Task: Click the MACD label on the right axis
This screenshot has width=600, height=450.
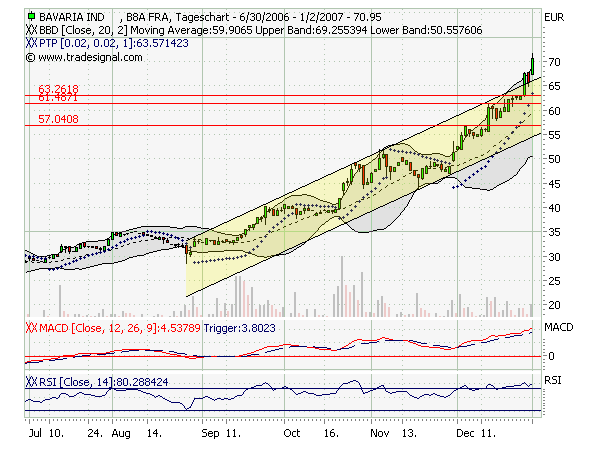Action: pos(557,328)
